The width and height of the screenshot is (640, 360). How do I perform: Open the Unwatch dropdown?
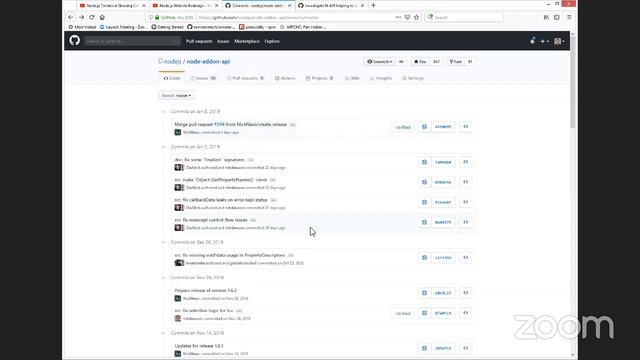[380, 62]
